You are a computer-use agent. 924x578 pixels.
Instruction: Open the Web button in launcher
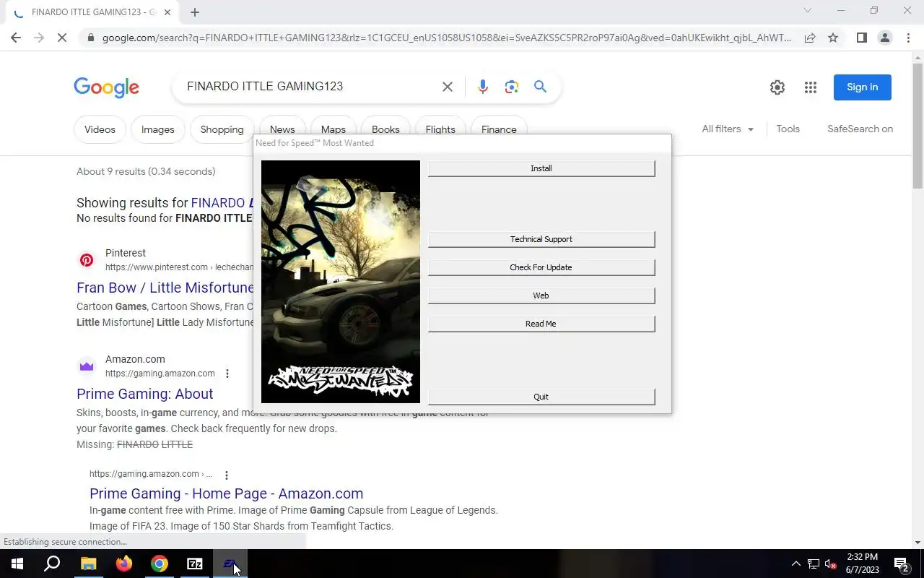pos(541,296)
